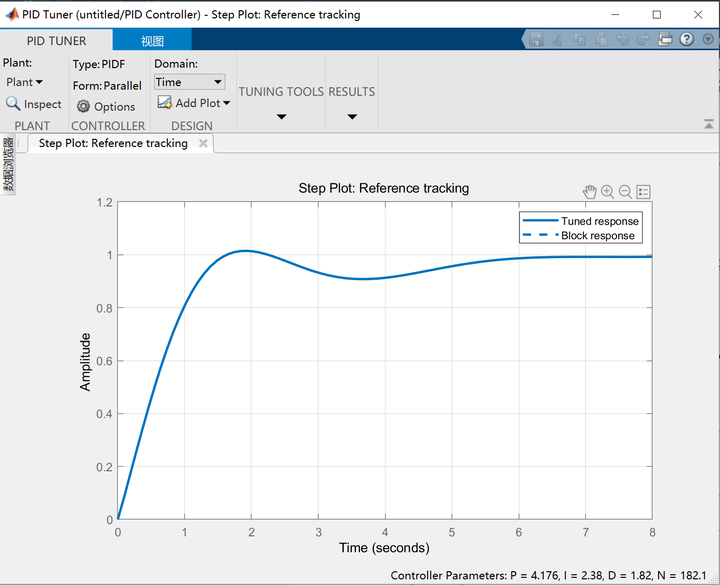The height and width of the screenshot is (585, 720).
Task: Open quick access toolbar options arrow
Action: click(708, 39)
